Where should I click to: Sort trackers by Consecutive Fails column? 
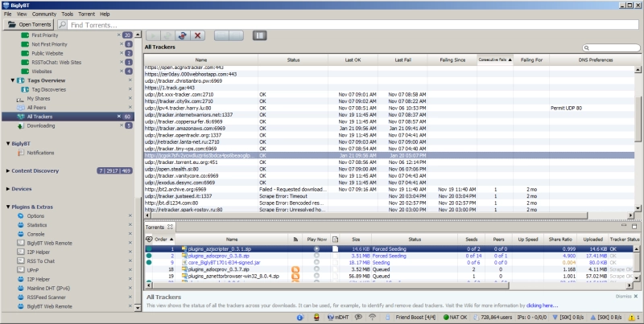tap(495, 59)
